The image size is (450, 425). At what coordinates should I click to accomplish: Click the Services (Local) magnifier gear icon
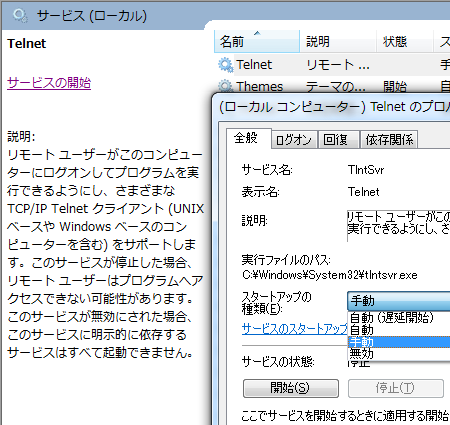pyautogui.click(x=20, y=16)
